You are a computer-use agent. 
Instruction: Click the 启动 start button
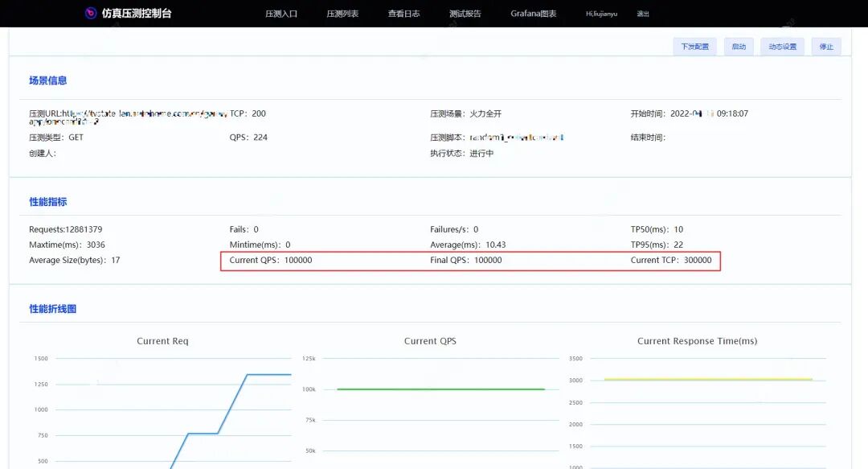point(739,47)
